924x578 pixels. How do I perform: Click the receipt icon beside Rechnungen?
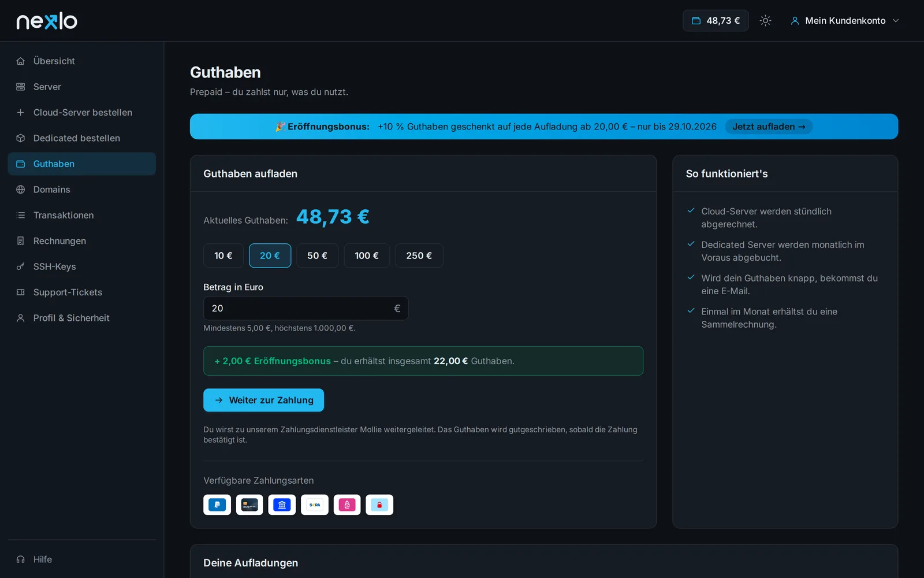point(21,241)
